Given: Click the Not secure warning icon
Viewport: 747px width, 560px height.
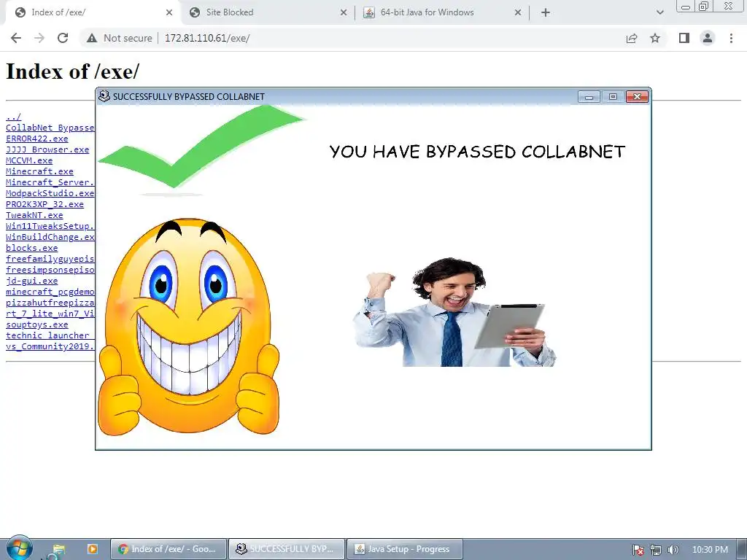Looking at the screenshot, I should (92, 38).
